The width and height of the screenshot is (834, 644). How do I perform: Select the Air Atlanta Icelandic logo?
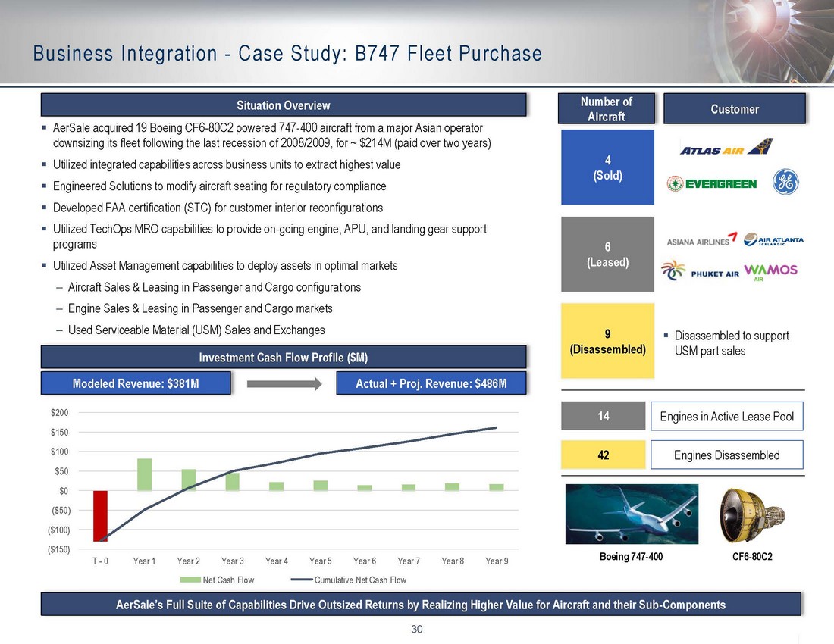pos(773,240)
